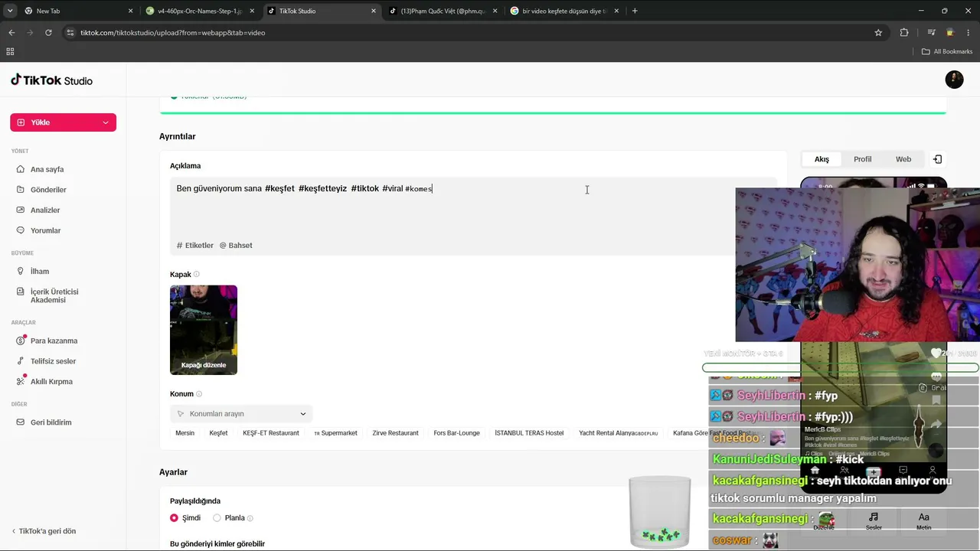Open the Para kazanma coin icon
Screen dimensions: 980x551
coord(21,341)
